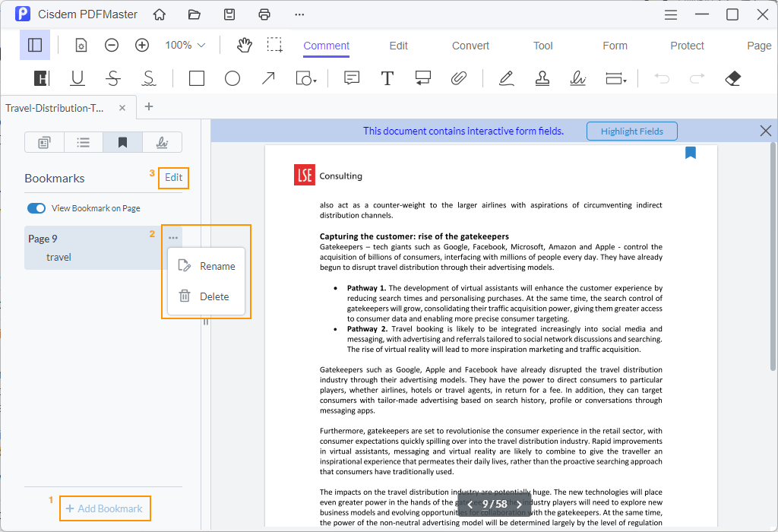The height and width of the screenshot is (532, 778).
Task: Open the shapes dropdown tool
Action: pyautogui.click(x=306, y=78)
